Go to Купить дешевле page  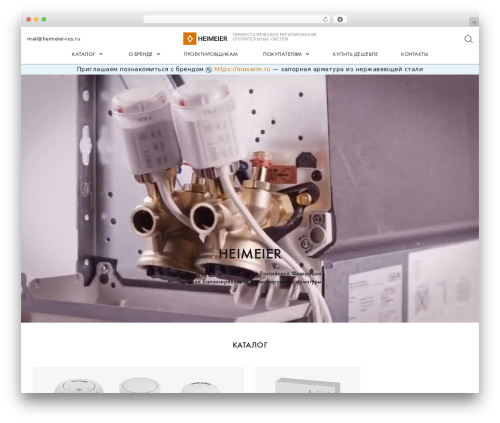tap(355, 54)
